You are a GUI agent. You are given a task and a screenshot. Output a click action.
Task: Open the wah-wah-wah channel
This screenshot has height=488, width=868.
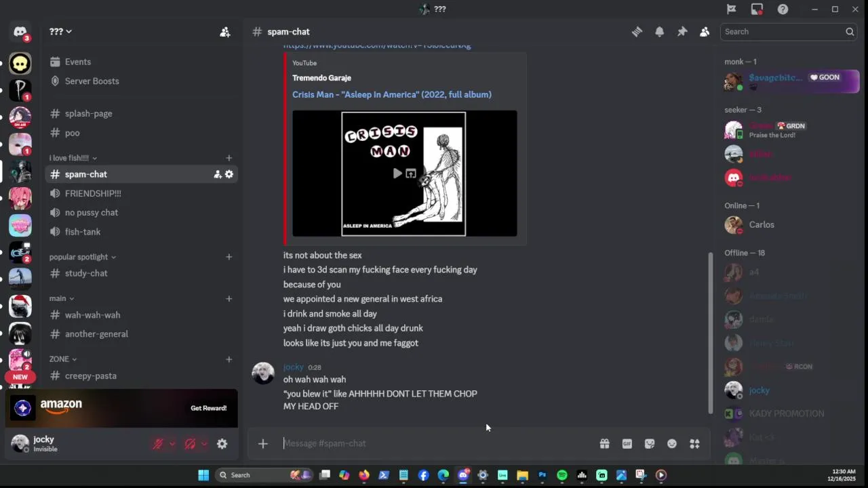point(141,314)
